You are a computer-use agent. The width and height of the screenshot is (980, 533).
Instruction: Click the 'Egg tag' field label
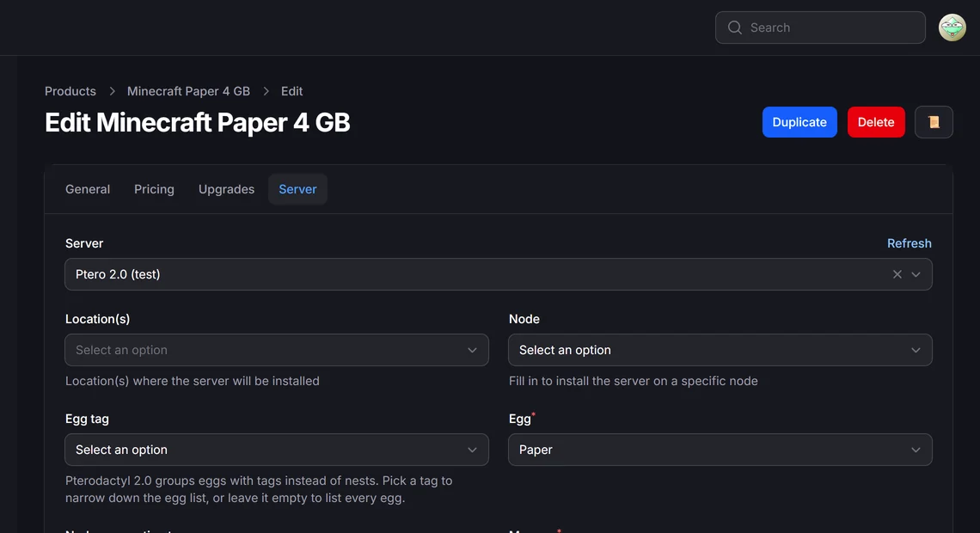click(87, 419)
